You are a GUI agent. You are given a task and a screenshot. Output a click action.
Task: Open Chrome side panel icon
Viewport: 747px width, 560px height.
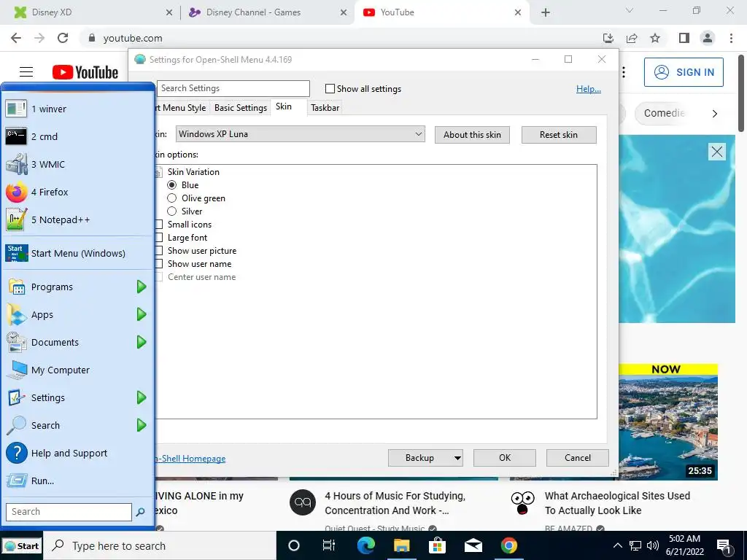click(x=684, y=38)
